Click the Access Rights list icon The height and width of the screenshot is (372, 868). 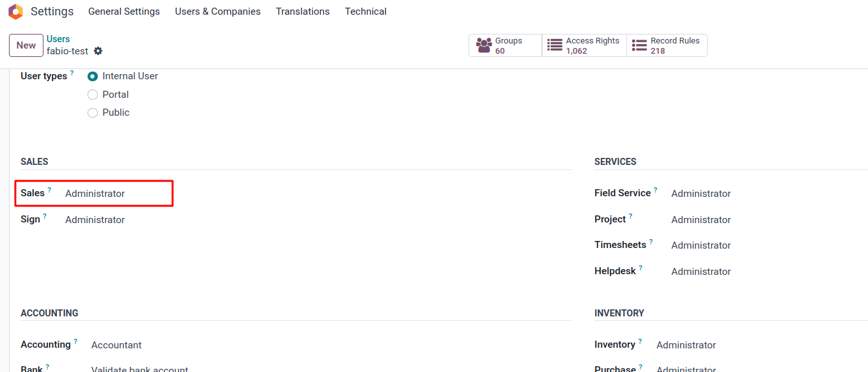(555, 45)
